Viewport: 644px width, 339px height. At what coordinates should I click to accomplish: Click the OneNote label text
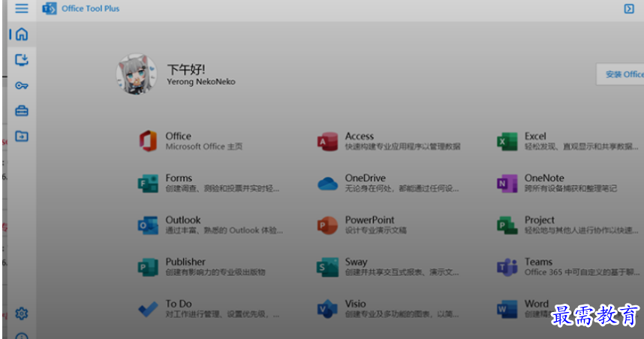pyautogui.click(x=544, y=178)
